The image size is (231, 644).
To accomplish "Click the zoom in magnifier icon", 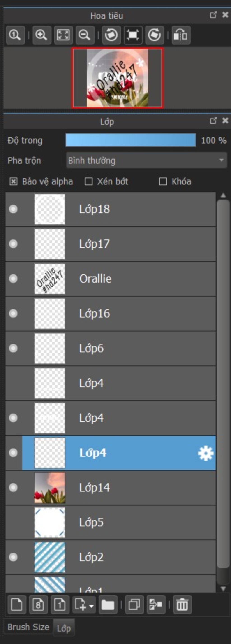I will point(42,35).
